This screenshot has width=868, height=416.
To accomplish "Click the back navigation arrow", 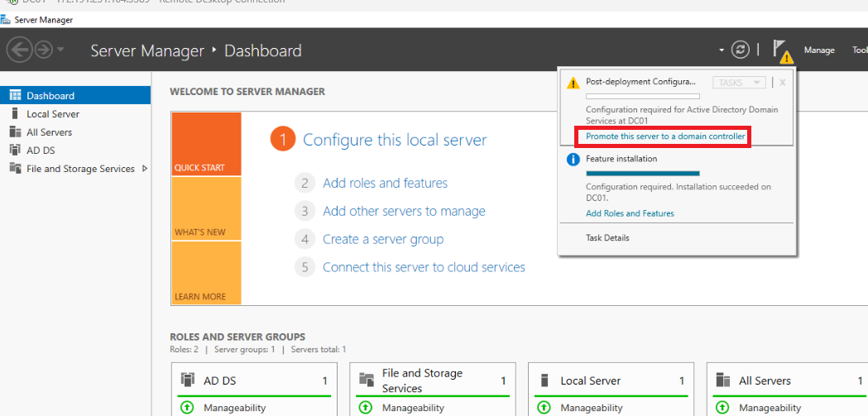I will pyautogui.click(x=18, y=50).
